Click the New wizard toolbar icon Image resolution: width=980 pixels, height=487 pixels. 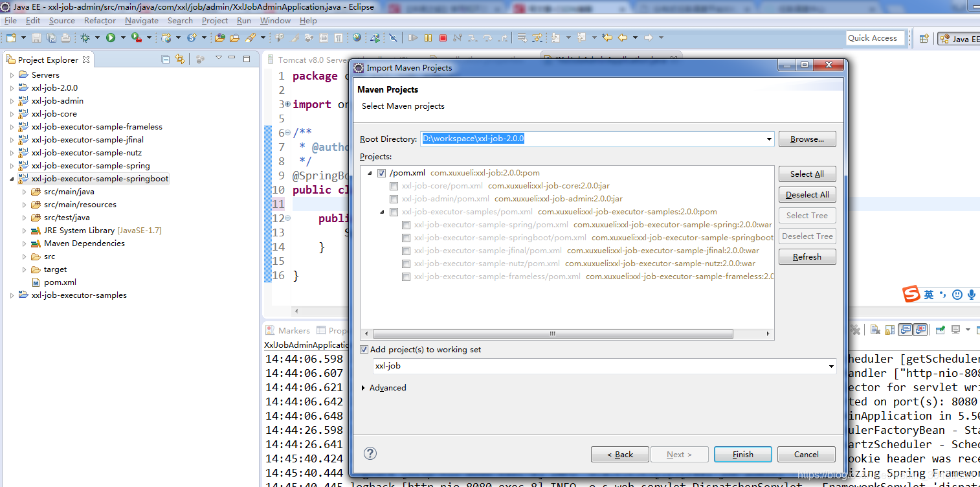[11, 38]
